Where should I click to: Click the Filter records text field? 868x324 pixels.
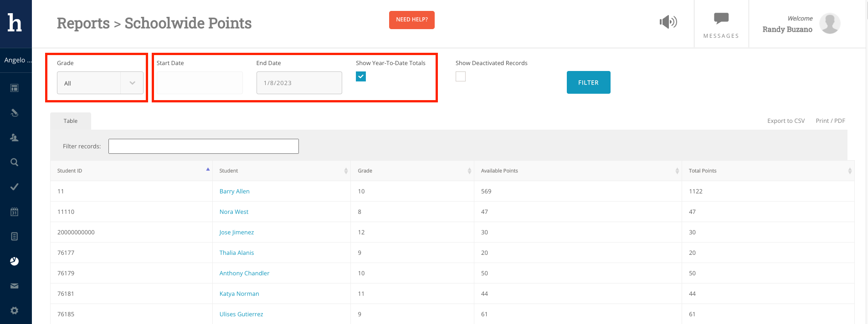pyautogui.click(x=203, y=146)
